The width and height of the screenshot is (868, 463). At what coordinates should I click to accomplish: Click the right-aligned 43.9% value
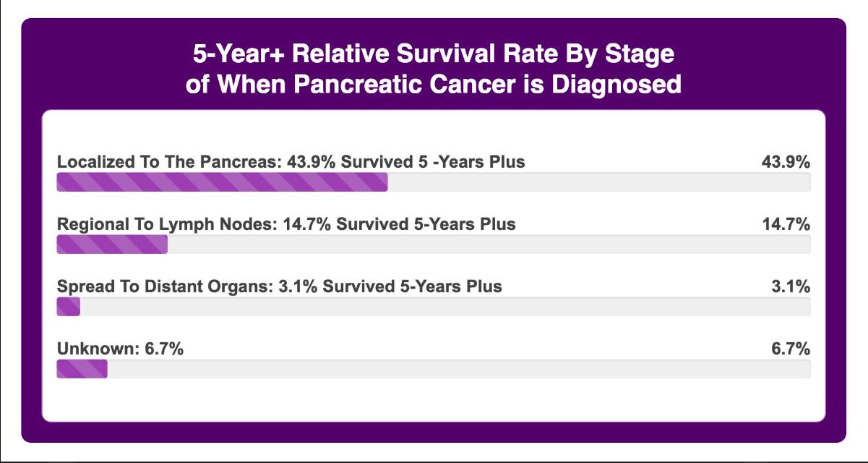(x=786, y=162)
